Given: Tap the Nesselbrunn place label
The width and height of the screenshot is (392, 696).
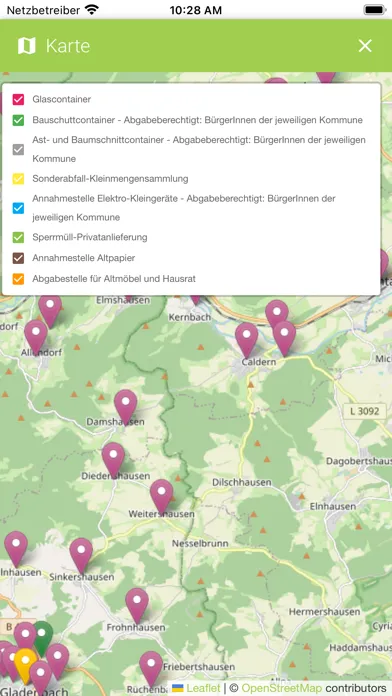Looking at the screenshot, I should 200,543.
